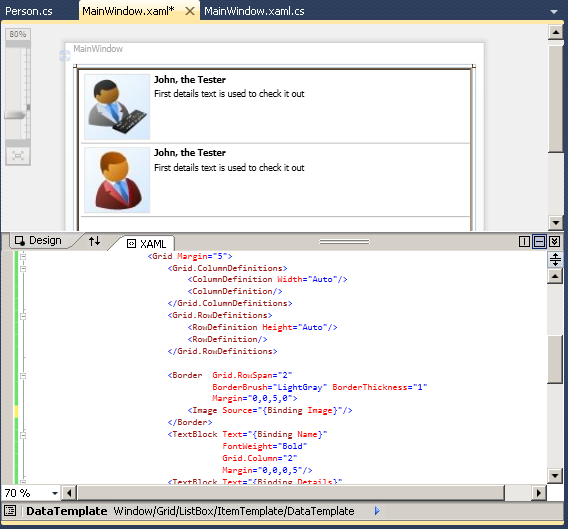Collapse the bottom pane

(x=554, y=242)
